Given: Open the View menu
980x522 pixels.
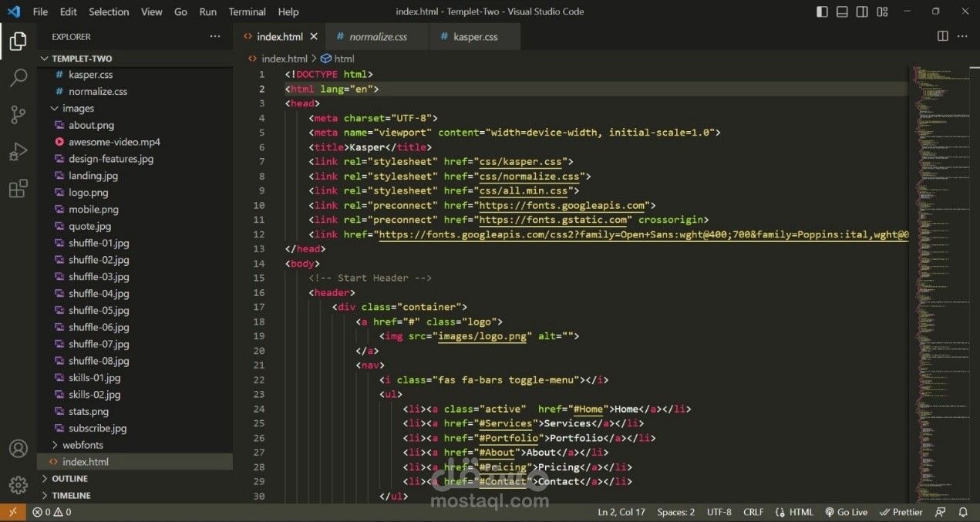Looking at the screenshot, I should 151,12.
